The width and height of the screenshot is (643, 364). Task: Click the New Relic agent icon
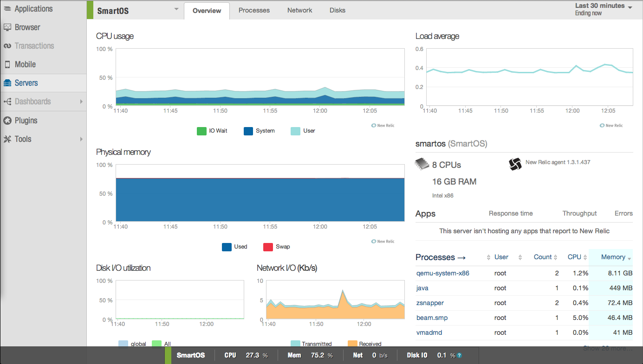[x=515, y=164]
